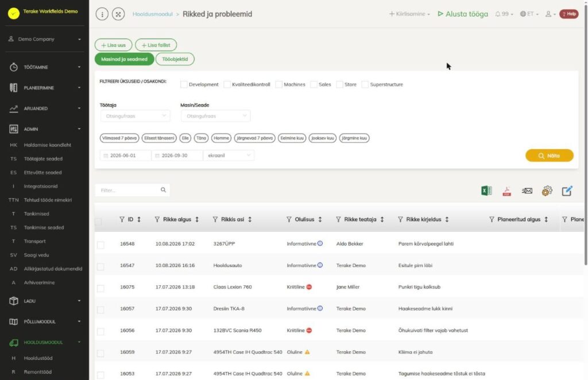Open Töötajate seaded menu item
588x380 pixels.
(43, 159)
